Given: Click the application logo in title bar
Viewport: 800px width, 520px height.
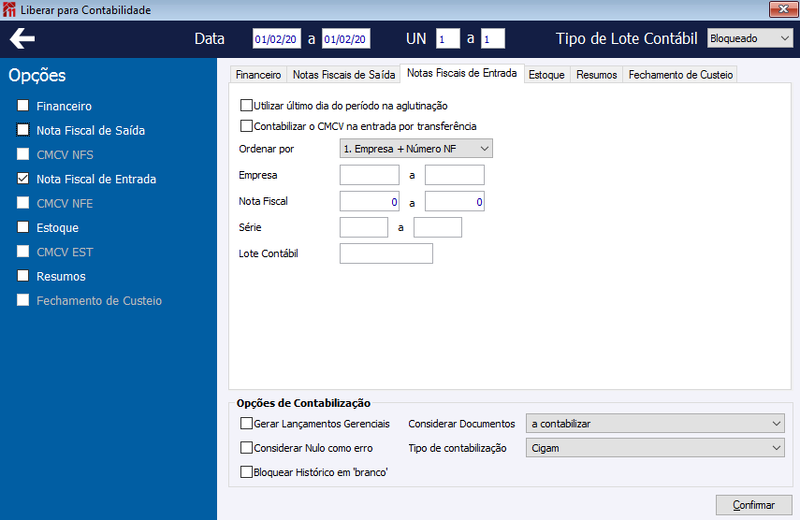Looking at the screenshot, I should tap(9, 10).
